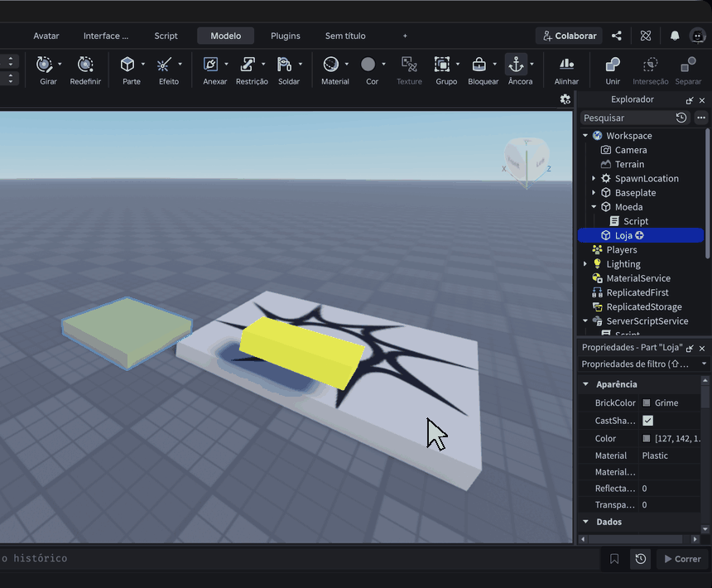
Task: Click the Colaborar button
Action: 570,36
